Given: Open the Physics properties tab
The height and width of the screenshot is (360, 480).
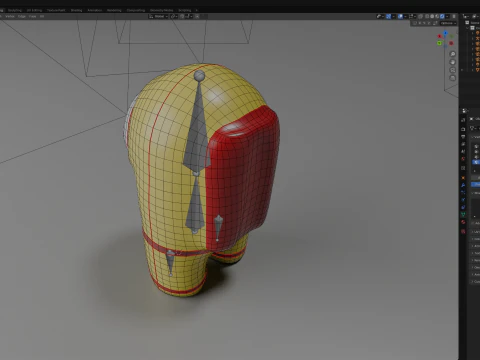Looking at the screenshot, I should click(463, 200).
